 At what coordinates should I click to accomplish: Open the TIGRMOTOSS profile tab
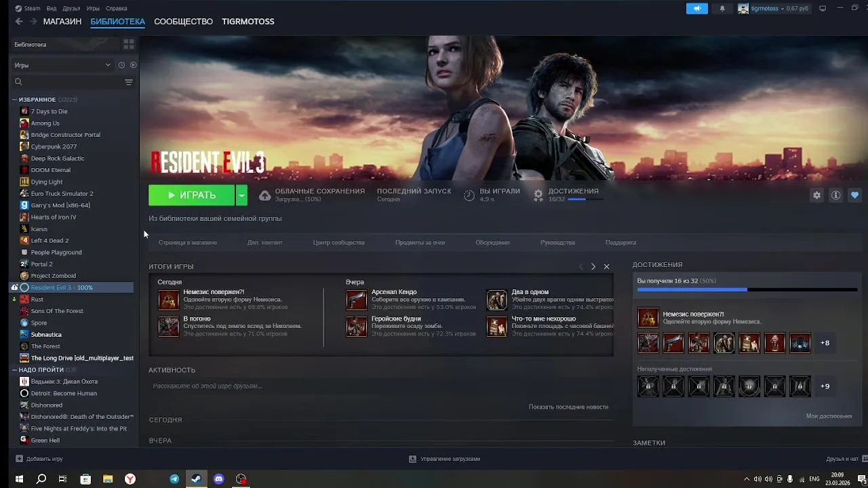[x=248, y=22]
